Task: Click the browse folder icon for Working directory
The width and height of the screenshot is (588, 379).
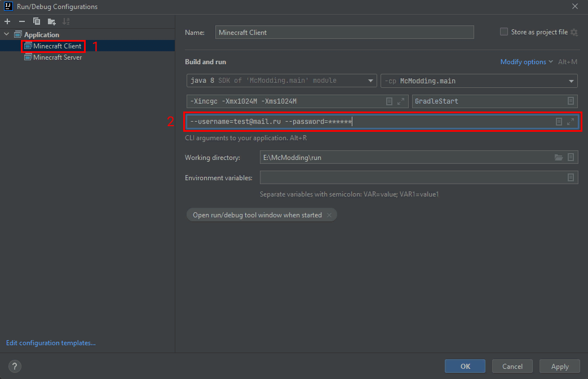Action: (559, 158)
